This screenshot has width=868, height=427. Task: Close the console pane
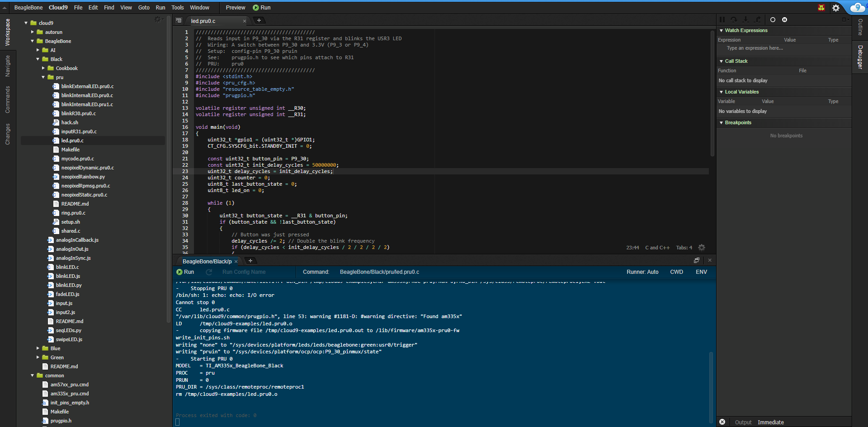pyautogui.click(x=710, y=260)
